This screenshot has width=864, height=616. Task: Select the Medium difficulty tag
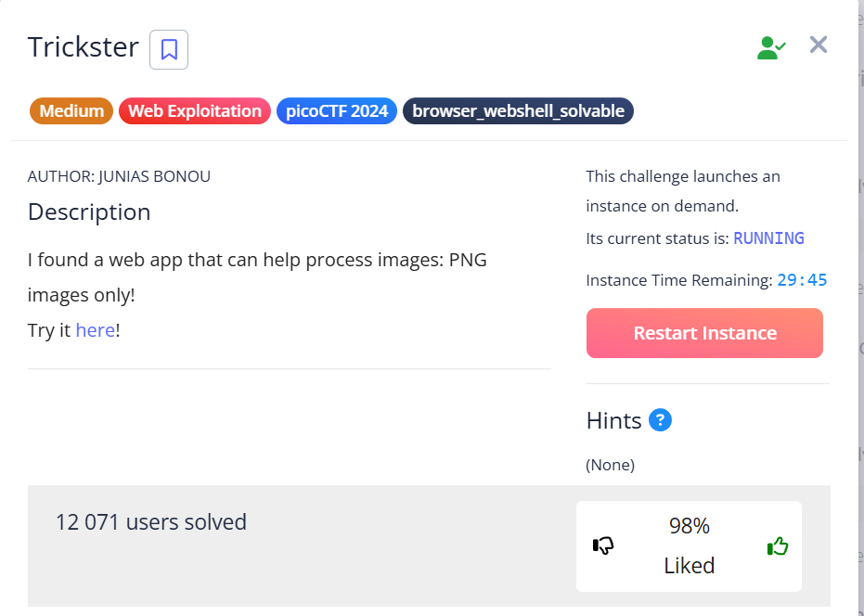(x=71, y=111)
